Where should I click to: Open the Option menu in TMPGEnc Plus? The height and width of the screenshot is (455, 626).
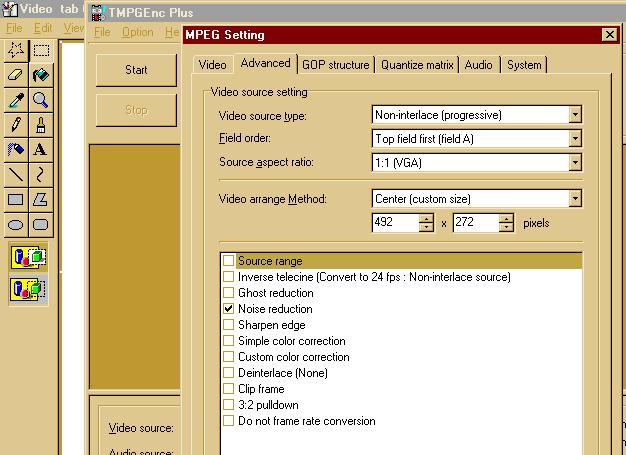138,32
